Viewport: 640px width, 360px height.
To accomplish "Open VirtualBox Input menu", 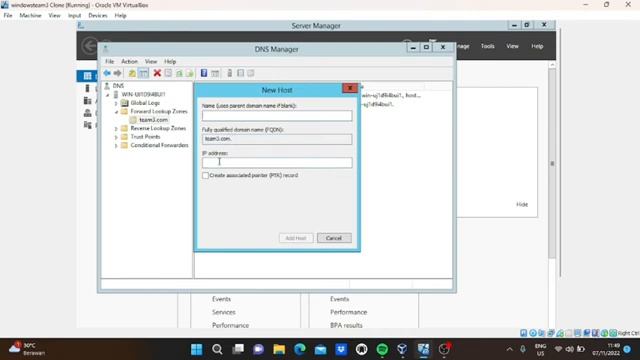I will point(74,16).
